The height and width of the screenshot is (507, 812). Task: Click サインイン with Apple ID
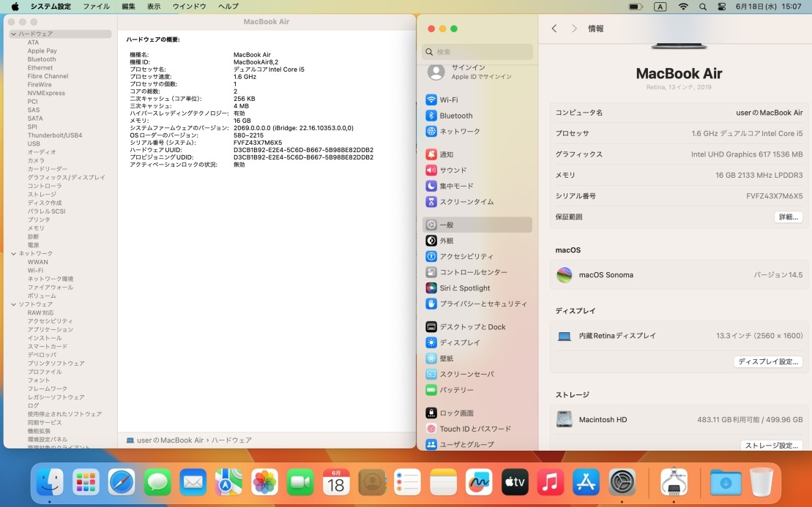point(477,72)
